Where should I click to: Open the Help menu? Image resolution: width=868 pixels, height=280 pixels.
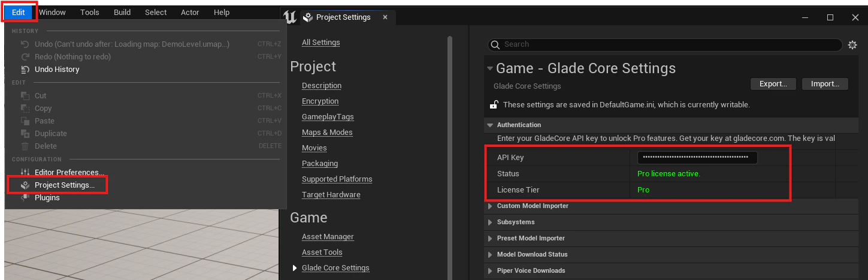[222, 12]
